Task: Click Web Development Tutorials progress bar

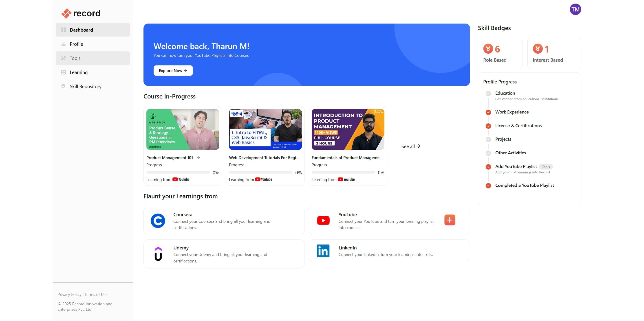Action: [260, 173]
